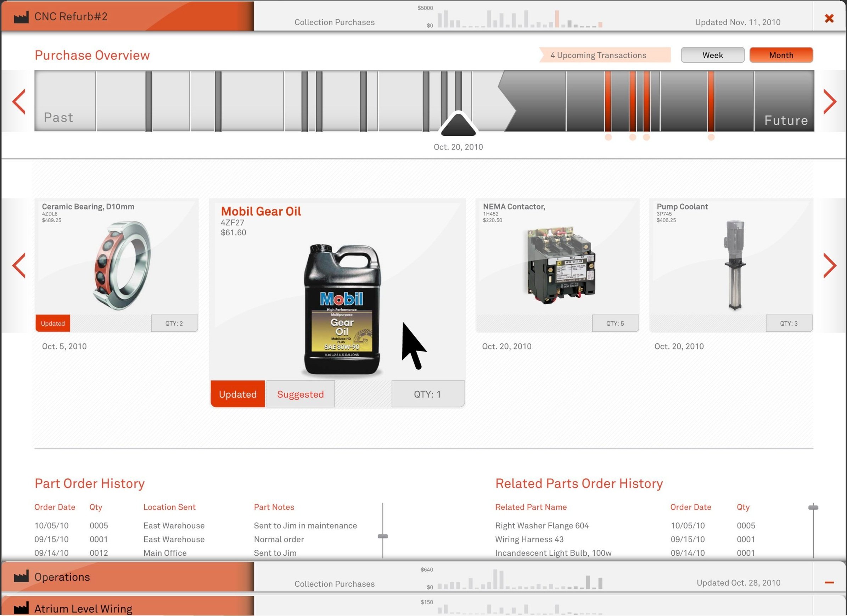847x616 pixels.
Task: Click Operations Collection Purchases bar chart
Action: [x=520, y=579]
